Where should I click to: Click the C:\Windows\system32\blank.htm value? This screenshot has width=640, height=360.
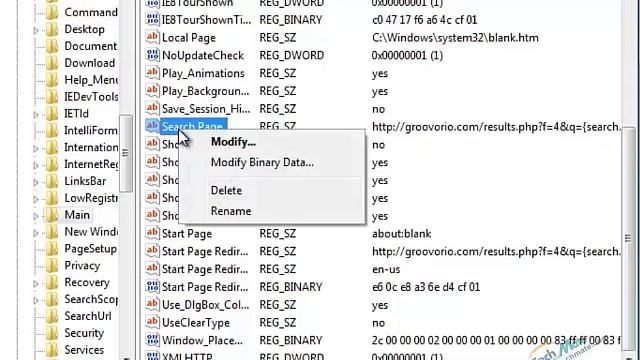coord(455,38)
